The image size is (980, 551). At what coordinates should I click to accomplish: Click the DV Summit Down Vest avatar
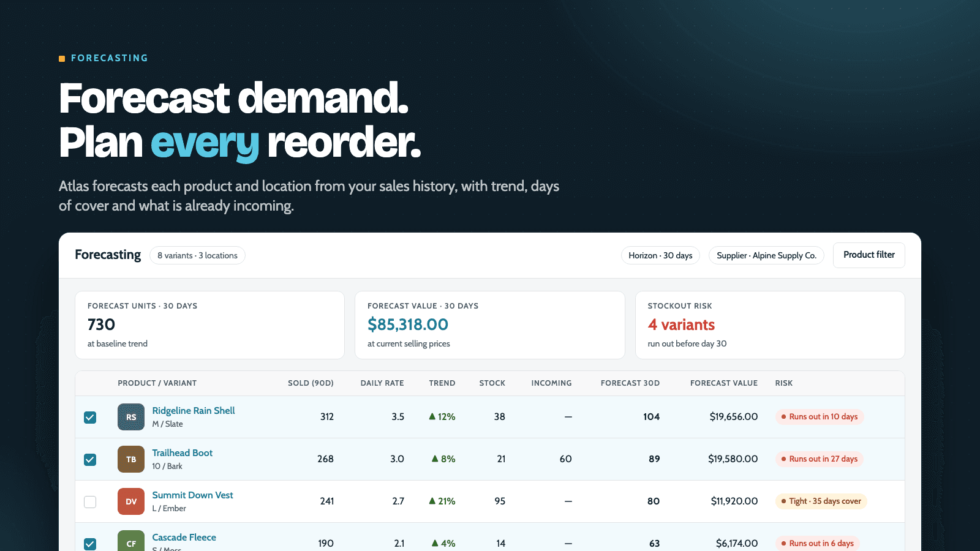pos(131,501)
